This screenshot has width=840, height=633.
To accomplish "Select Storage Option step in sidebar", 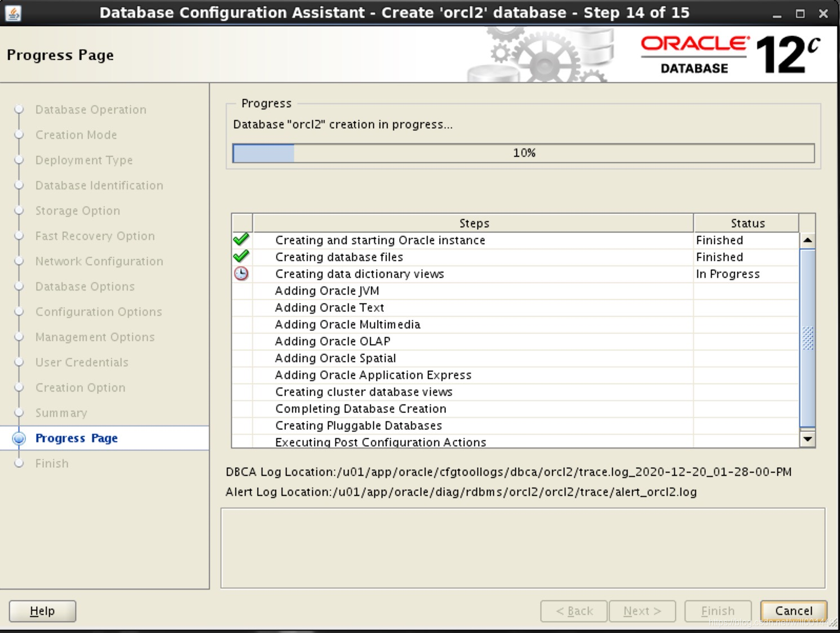I will click(78, 210).
